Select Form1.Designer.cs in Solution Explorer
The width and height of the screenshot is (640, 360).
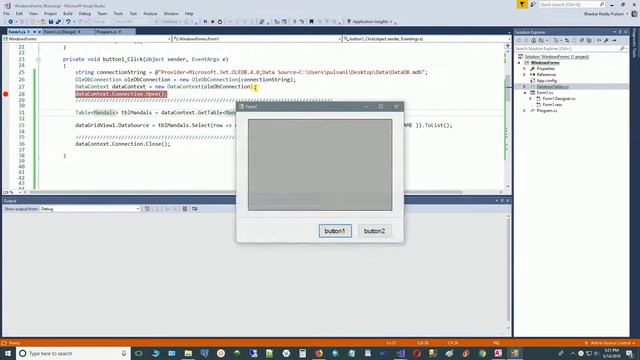pyautogui.click(x=559, y=98)
